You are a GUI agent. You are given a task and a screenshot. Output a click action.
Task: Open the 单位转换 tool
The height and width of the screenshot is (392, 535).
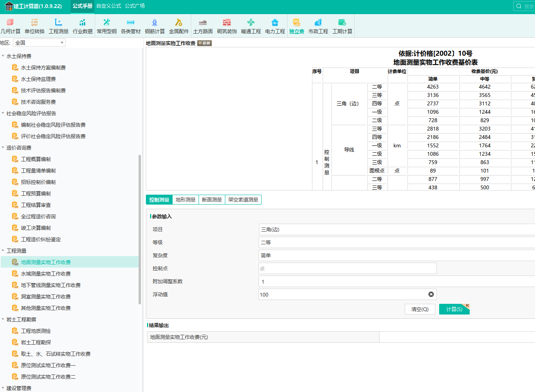[34, 26]
